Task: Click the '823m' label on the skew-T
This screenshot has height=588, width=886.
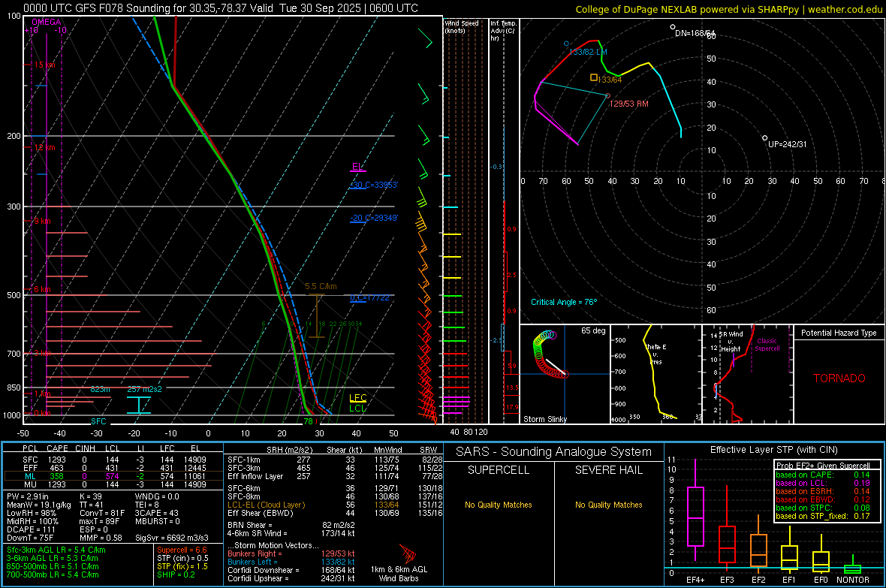Action: (101, 390)
